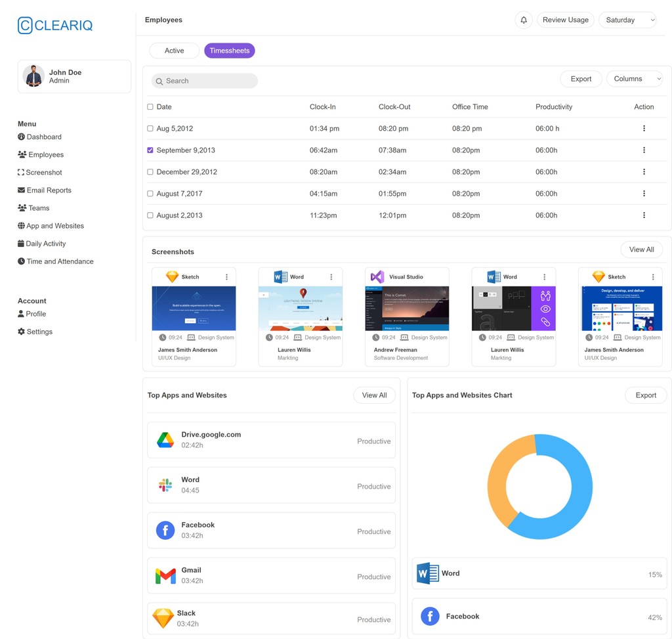
Task: Click the Google Drive icon
Action: coord(165,440)
